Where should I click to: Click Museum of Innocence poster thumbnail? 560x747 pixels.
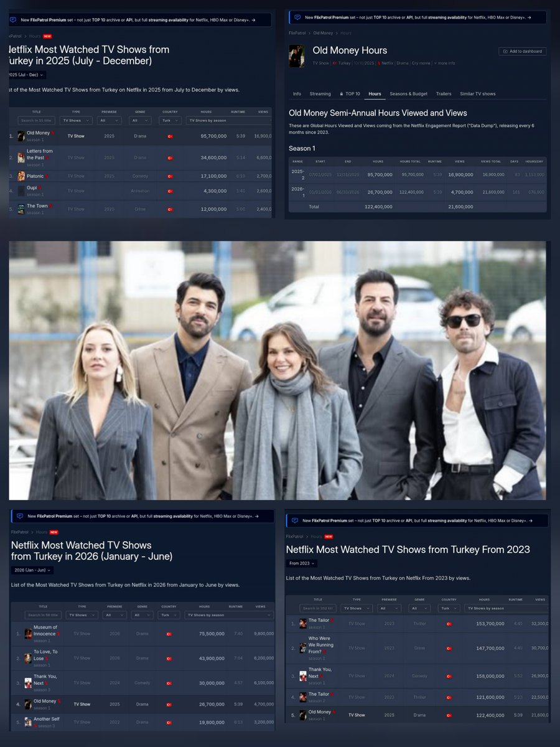(28, 634)
